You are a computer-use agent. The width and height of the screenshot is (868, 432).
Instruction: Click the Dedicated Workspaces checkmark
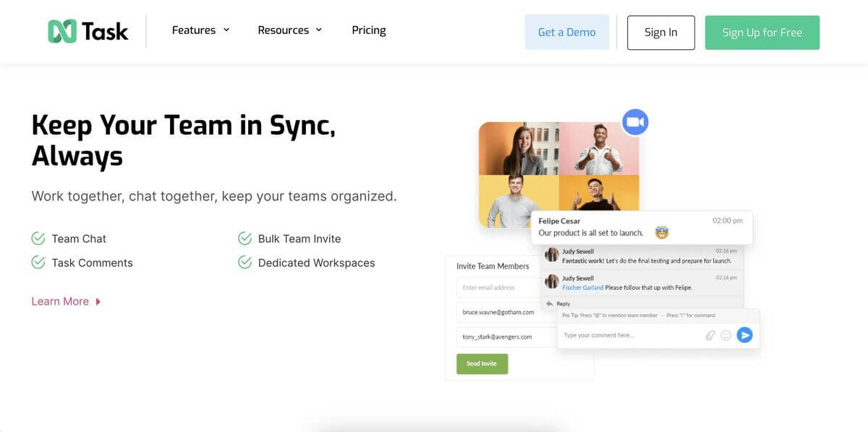244,263
